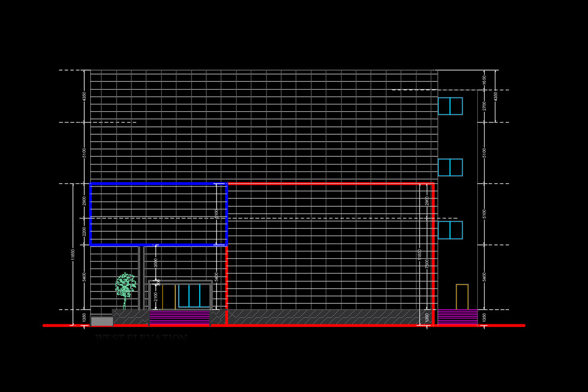Click the green tree symbol

click(125, 286)
